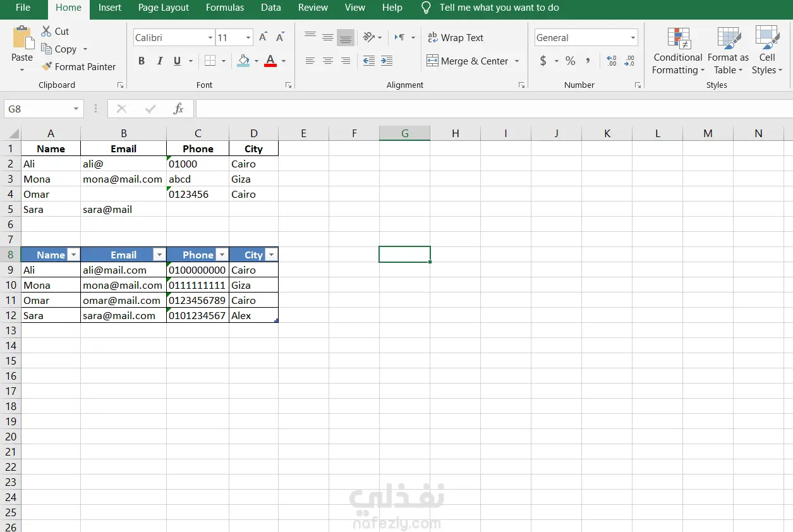Switch to the Page Layout tab
The width and height of the screenshot is (793, 532).
coord(164,8)
